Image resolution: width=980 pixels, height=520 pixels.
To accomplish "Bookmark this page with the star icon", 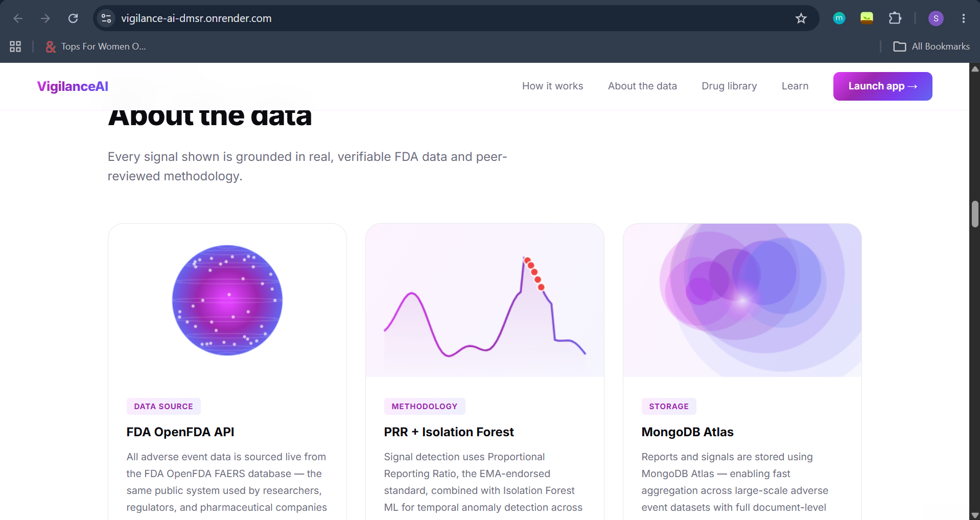I will 801,18.
